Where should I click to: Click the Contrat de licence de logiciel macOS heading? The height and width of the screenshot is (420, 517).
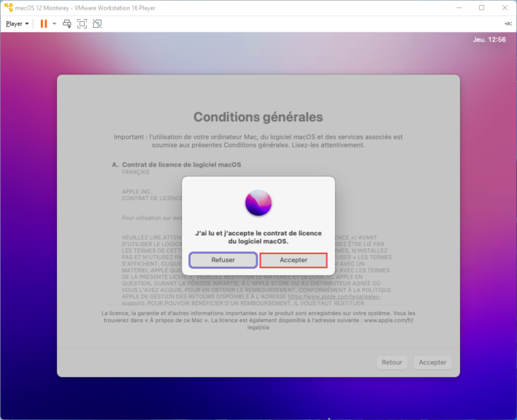click(182, 164)
